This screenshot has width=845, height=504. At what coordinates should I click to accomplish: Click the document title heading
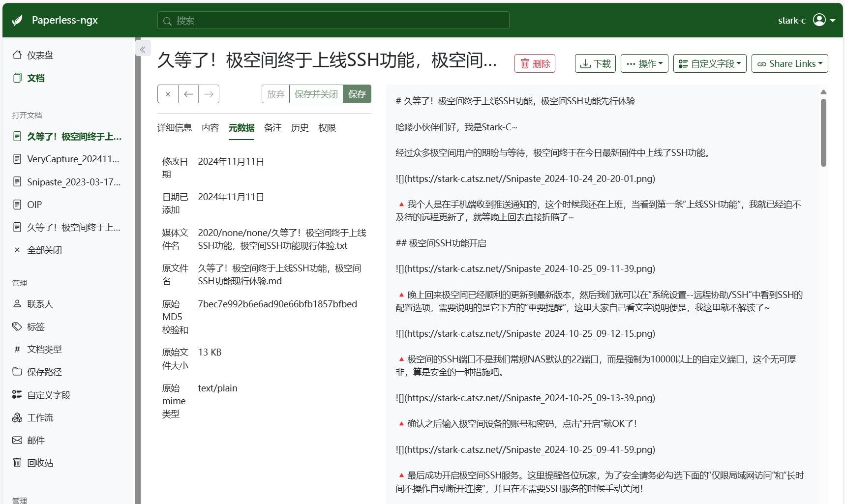[x=327, y=60]
